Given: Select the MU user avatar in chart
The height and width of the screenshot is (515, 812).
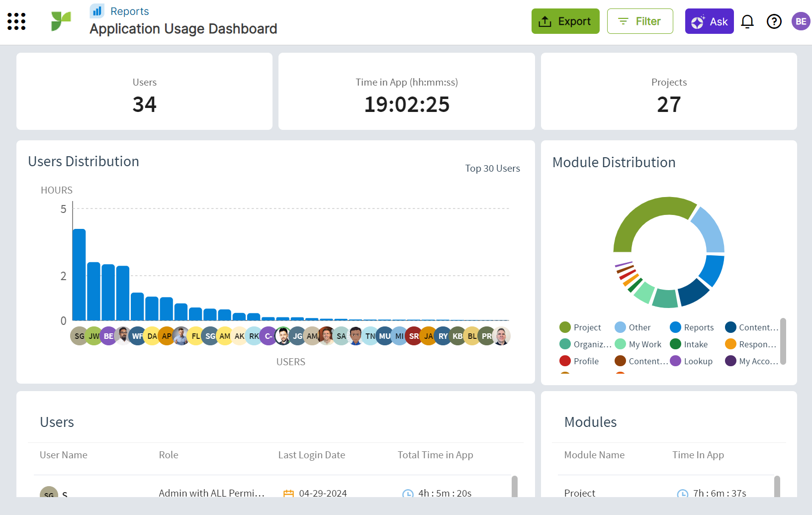Looking at the screenshot, I should (x=385, y=336).
